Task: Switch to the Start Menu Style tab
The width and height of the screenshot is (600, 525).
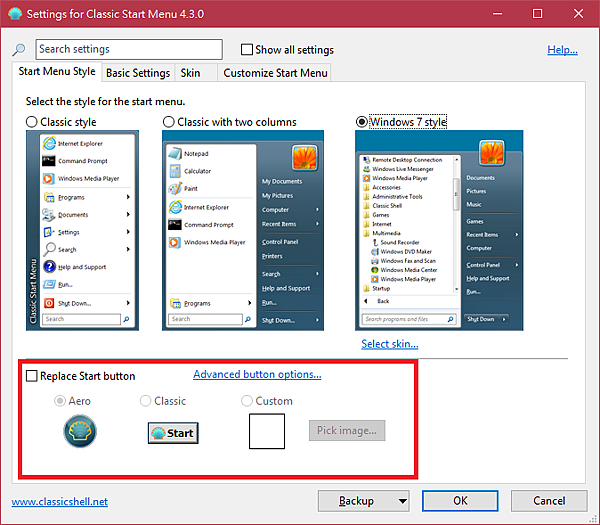Action: coord(57,72)
